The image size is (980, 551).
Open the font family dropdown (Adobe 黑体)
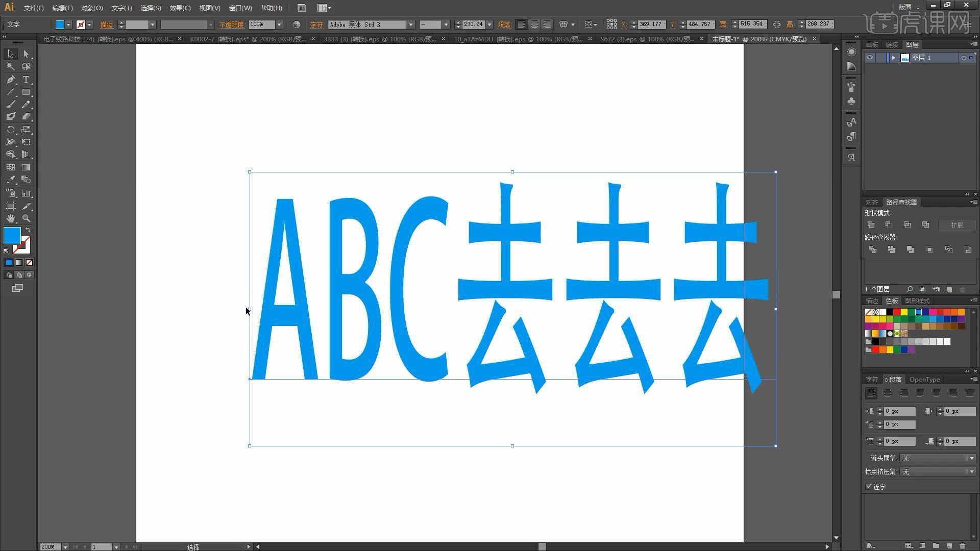click(410, 24)
